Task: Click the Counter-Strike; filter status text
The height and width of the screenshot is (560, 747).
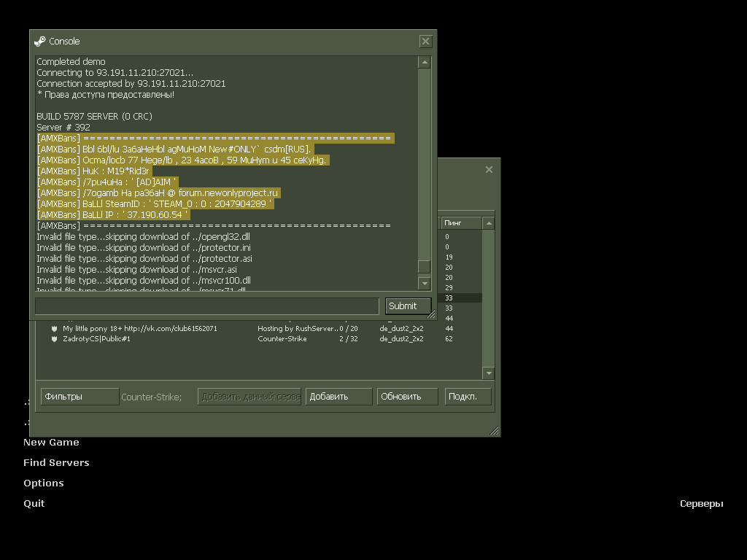Action: tap(152, 397)
